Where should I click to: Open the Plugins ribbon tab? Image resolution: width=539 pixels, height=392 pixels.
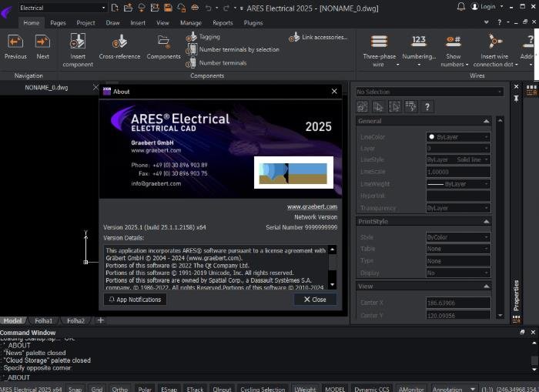click(253, 22)
